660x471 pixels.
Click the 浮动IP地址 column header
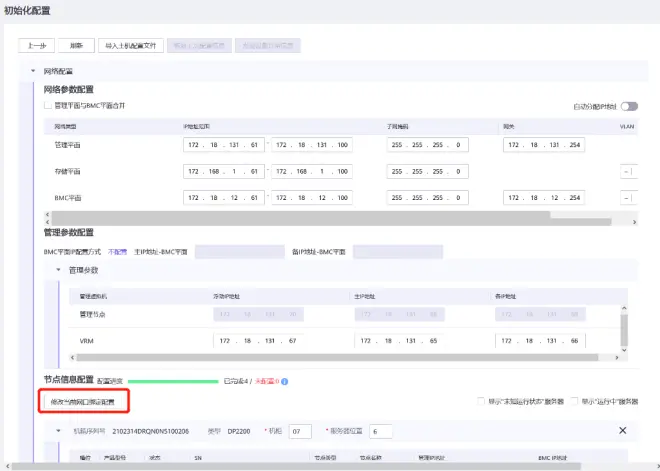(x=226, y=296)
